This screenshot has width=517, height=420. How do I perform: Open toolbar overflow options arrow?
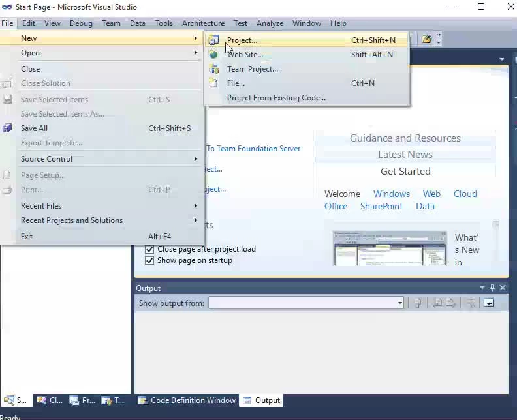pos(439,39)
